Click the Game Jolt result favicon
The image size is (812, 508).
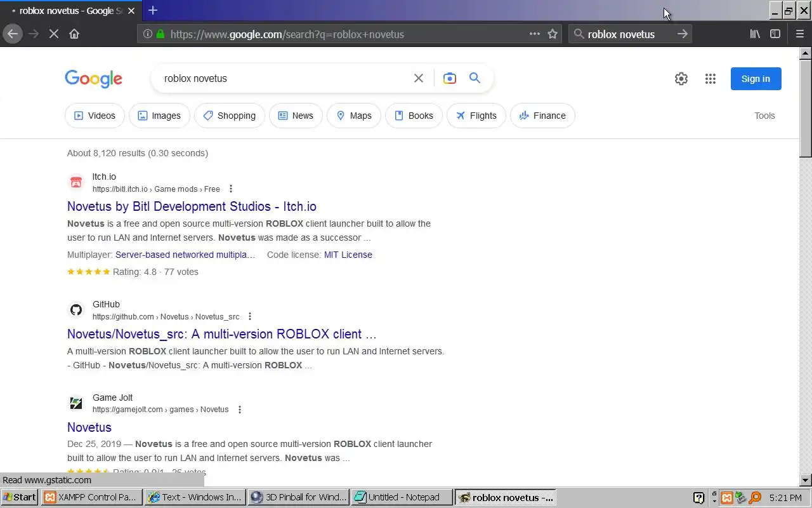(x=76, y=403)
